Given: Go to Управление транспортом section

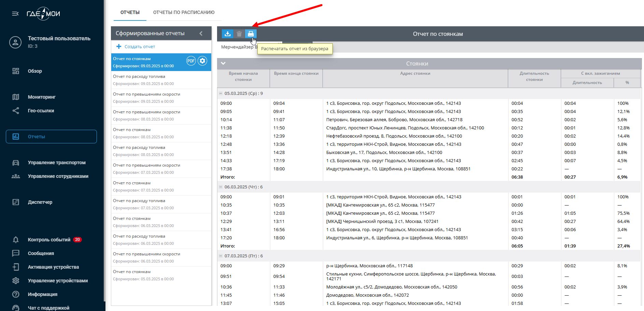Looking at the screenshot, I should pos(57,162).
